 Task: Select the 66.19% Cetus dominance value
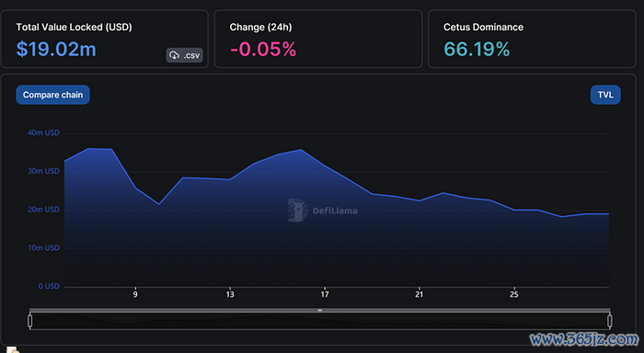pyautogui.click(x=477, y=50)
